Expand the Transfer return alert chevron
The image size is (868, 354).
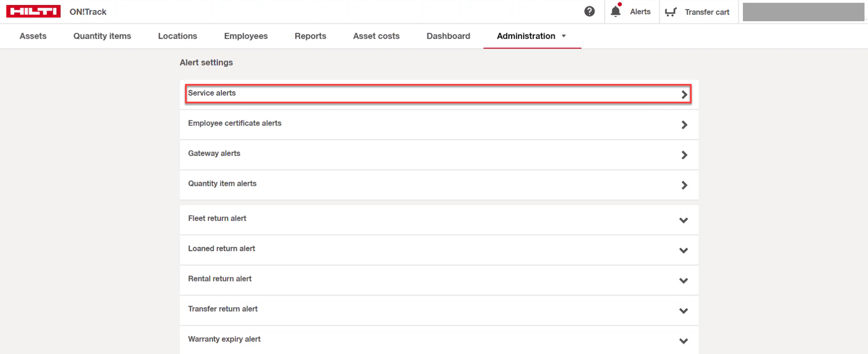(x=683, y=310)
